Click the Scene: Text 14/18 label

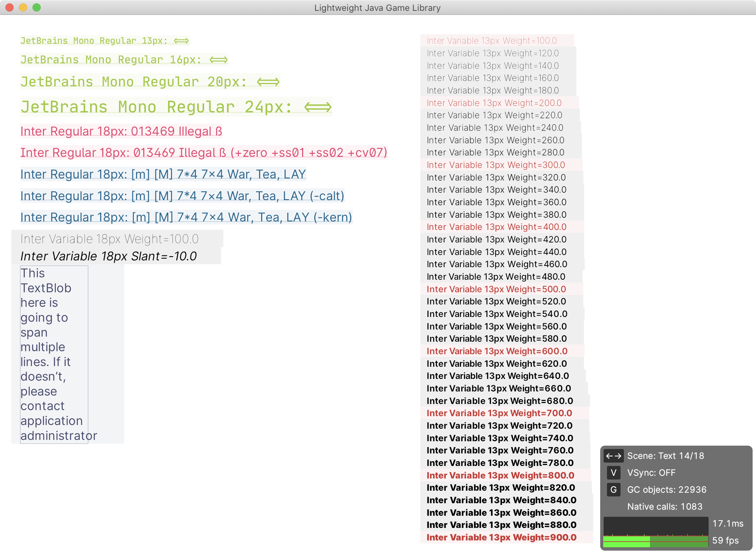[665, 456]
